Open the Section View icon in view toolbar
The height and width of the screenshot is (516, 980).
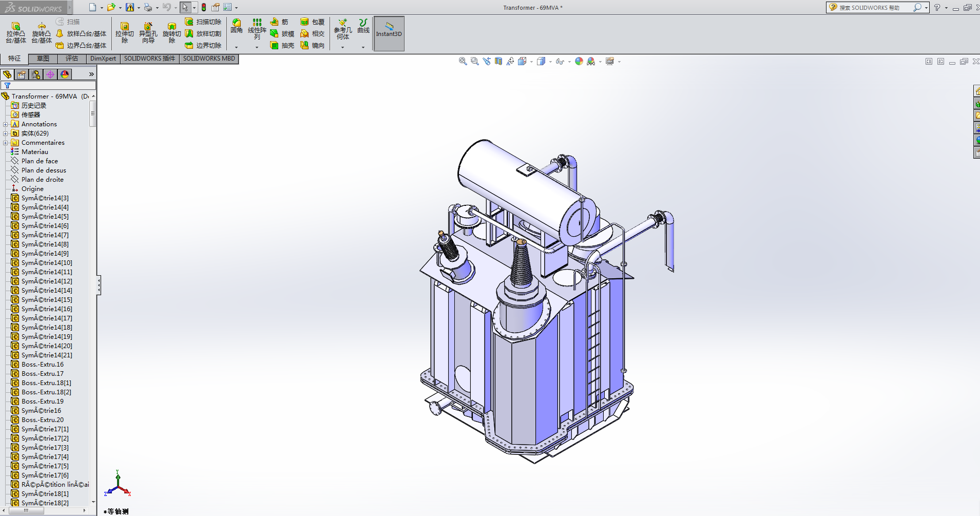[498, 61]
